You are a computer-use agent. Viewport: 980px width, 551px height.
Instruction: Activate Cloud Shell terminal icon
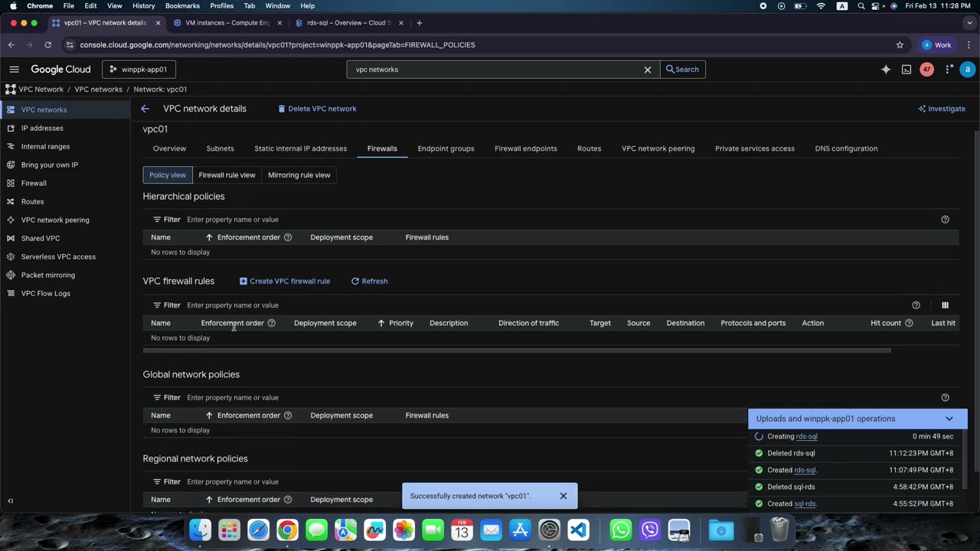pyautogui.click(x=906, y=70)
